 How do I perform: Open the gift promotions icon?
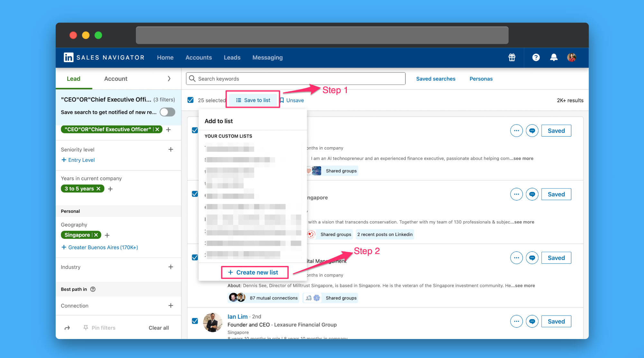(x=512, y=57)
